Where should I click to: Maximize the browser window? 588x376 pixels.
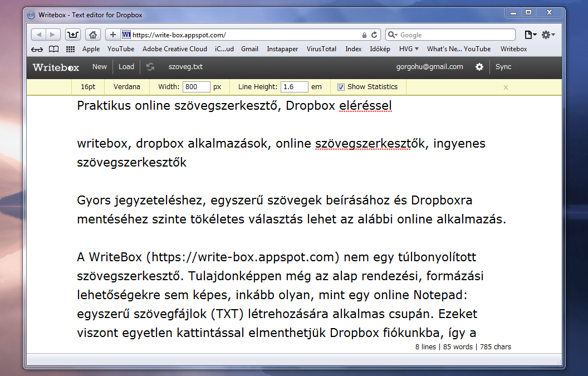(528, 13)
